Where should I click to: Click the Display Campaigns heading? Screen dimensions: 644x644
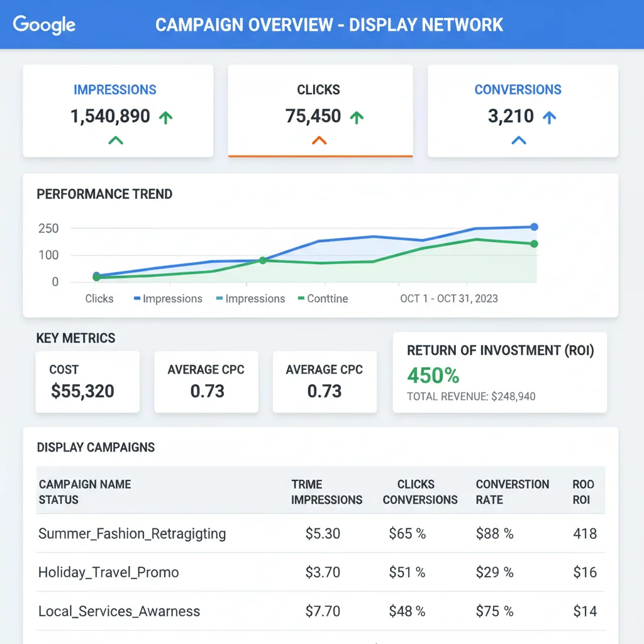tap(96, 447)
